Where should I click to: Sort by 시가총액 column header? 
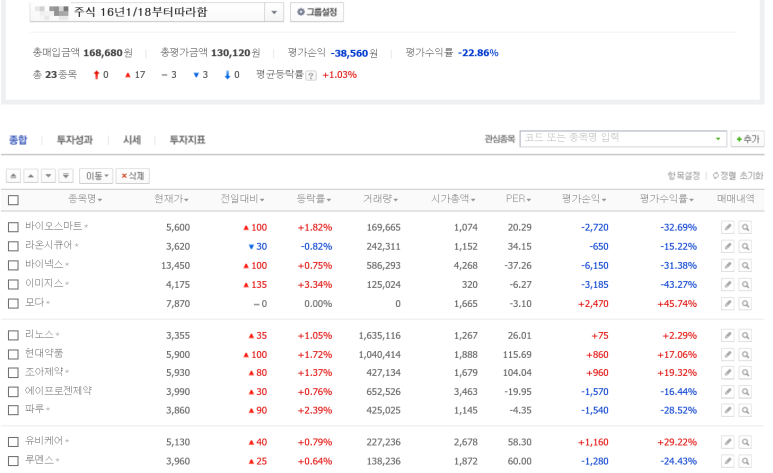pos(453,199)
